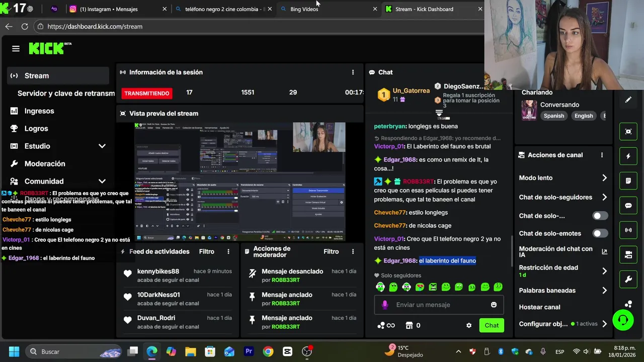Click the TRANSMITIENDO status badge
Screen dimensions: 644x362
[147, 93]
